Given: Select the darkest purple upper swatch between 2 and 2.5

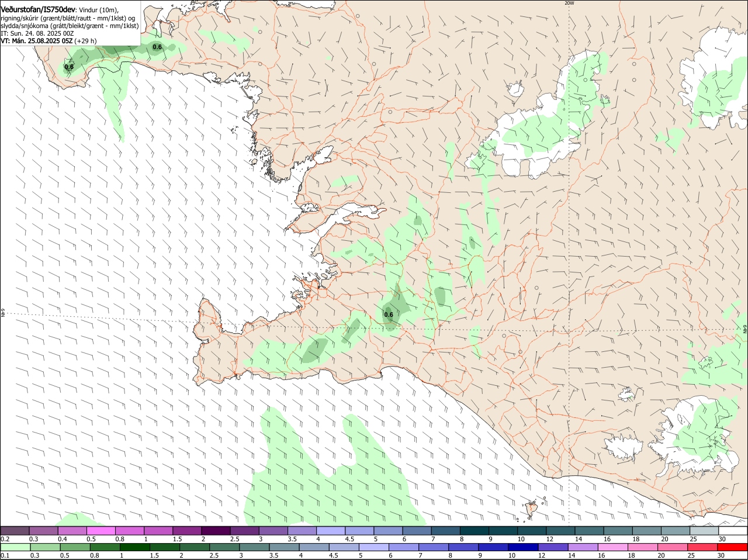Looking at the screenshot, I should (x=216, y=531).
